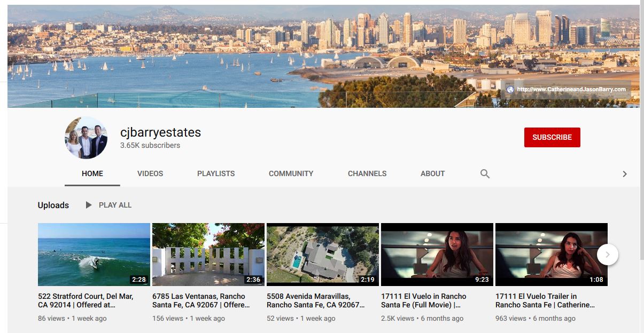Open the 17111 El Vuelo Trailer thumbnail
Image resolution: width=644 pixels, height=333 pixels.
[551, 255]
